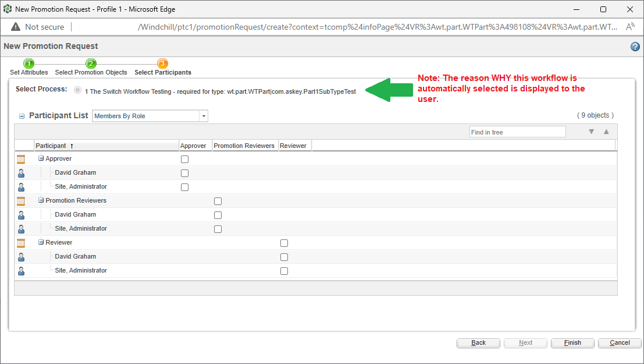Click the Finish button

coord(572,342)
